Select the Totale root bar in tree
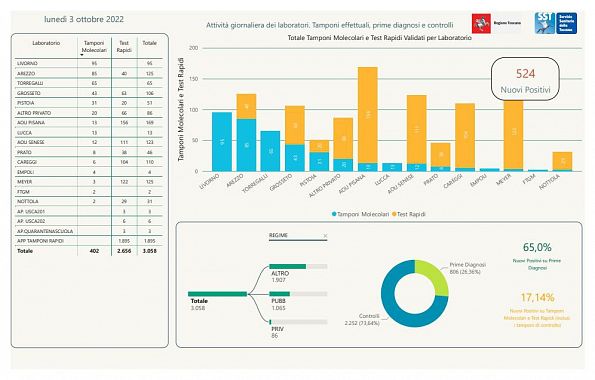 pos(217,294)
